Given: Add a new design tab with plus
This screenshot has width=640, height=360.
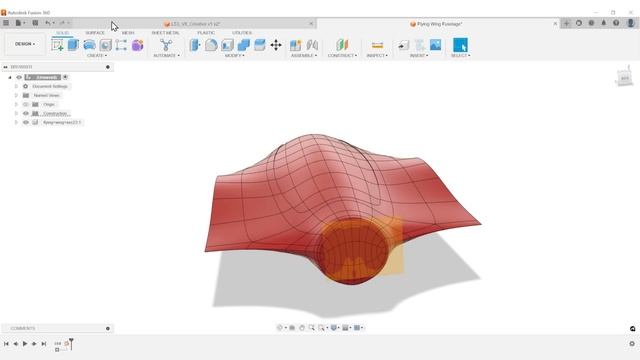Looking at the screenshot, I should click(566, 23).
